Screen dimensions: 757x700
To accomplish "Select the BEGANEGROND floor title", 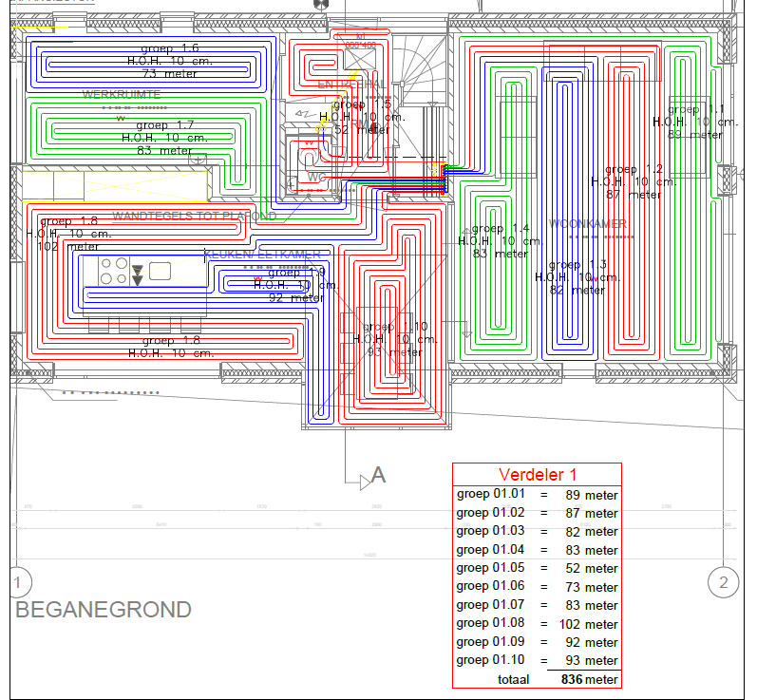I will (104, 610).
